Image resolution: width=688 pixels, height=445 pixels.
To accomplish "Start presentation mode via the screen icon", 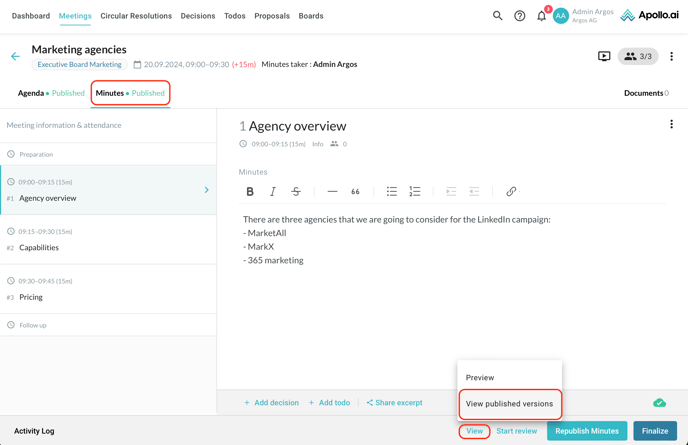I will click(604, 56).
